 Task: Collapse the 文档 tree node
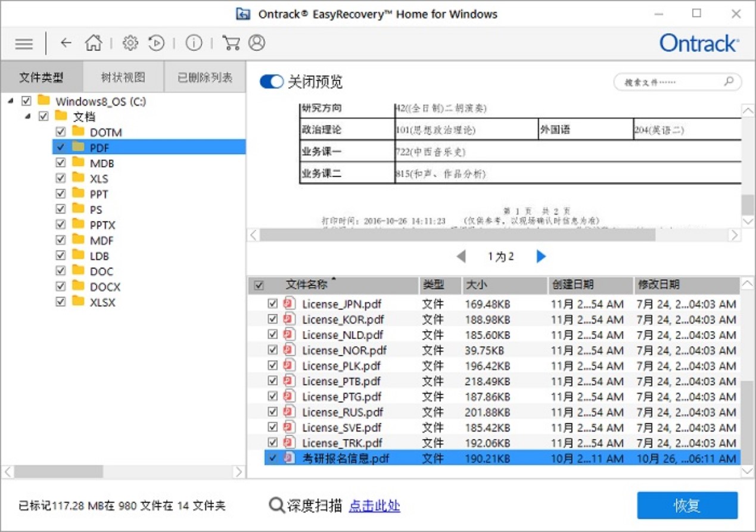28,117
